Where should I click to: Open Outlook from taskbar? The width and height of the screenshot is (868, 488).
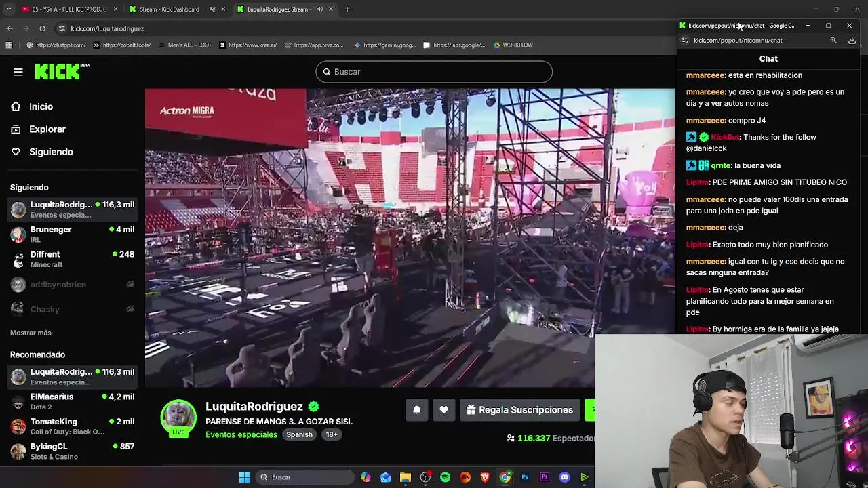point(385,477)
